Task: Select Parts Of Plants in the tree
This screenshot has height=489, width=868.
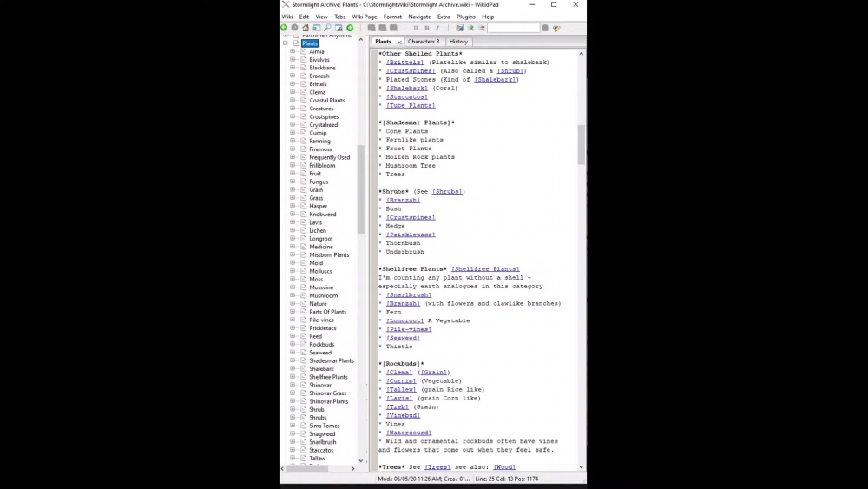Action: click(328, 312)
